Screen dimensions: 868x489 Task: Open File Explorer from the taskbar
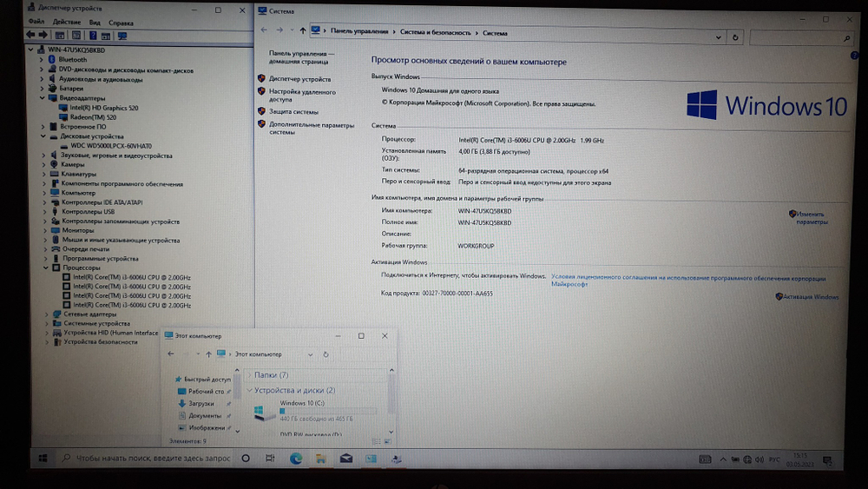(x=320, y=459)
